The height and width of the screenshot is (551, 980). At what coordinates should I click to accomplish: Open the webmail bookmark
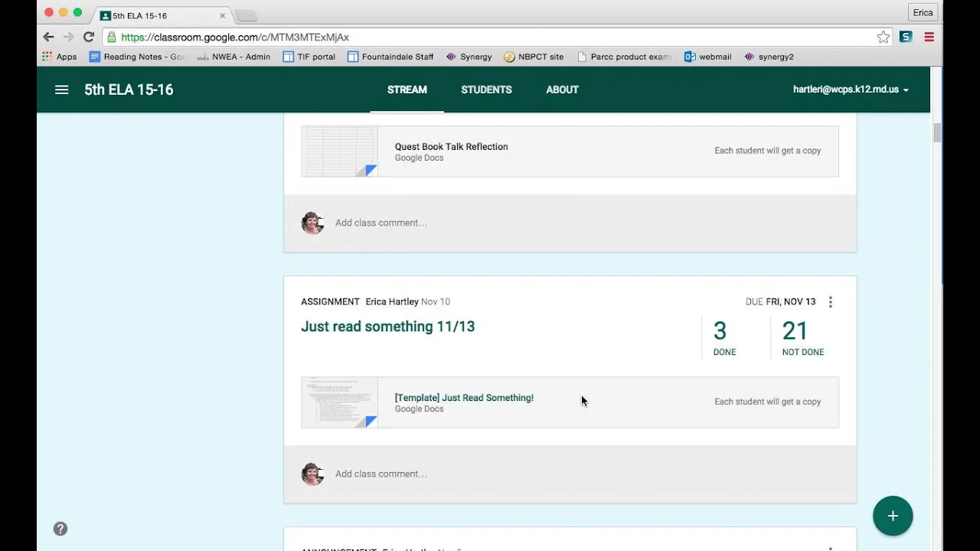(707, 57)
